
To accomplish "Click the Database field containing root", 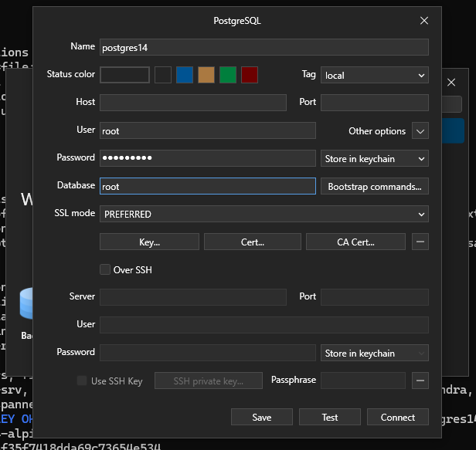I will (208, 186).
